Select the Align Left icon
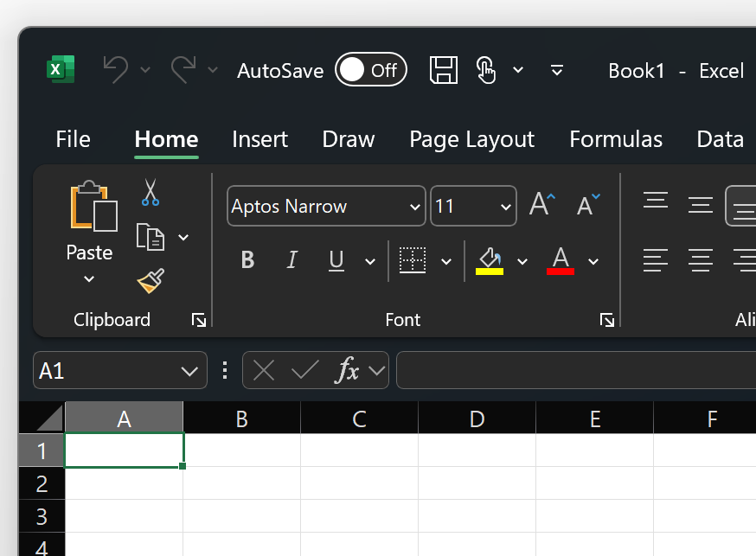756x556 pixels. (656, 259)
